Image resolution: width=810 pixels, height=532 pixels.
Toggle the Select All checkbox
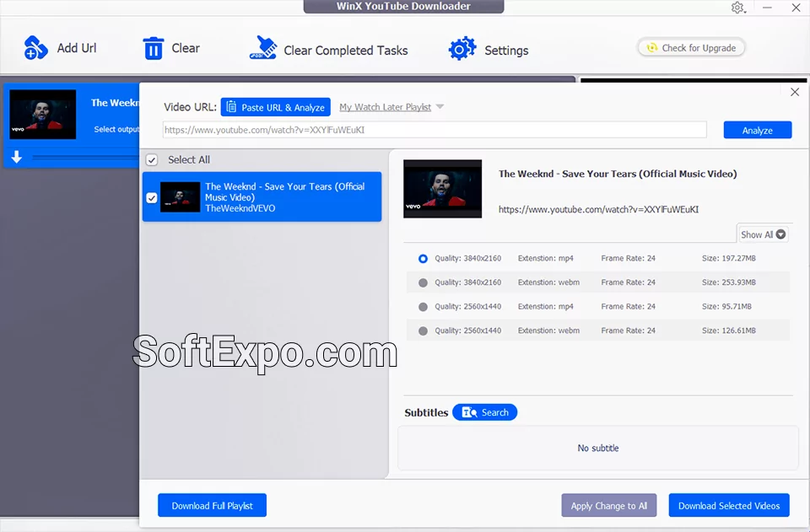click(153, 159)
